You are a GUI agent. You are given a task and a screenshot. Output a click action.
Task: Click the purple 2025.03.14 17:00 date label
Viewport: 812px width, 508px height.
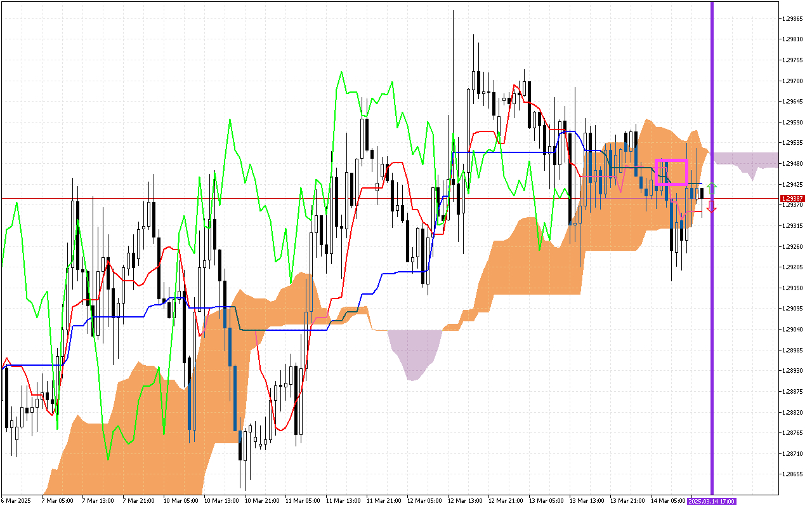[x=712, y=501]
